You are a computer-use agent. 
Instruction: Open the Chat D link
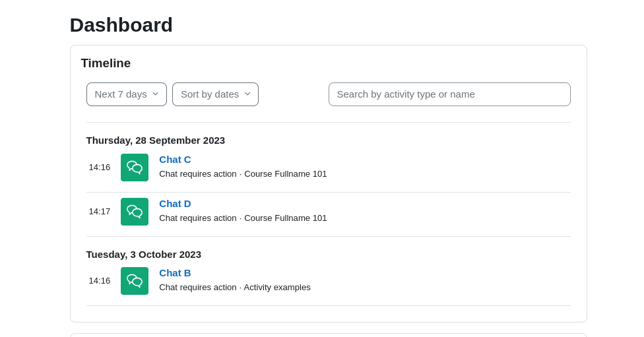click(x=175, y=204)
